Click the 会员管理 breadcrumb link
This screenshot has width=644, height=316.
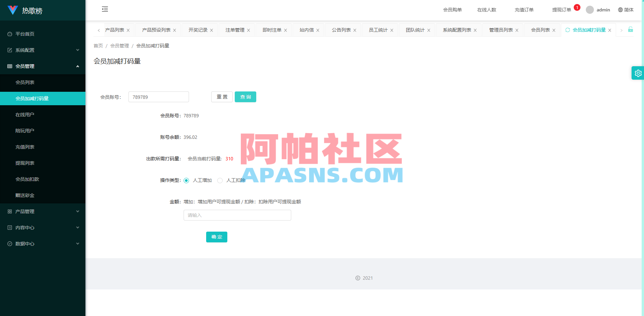click(119, 46)
